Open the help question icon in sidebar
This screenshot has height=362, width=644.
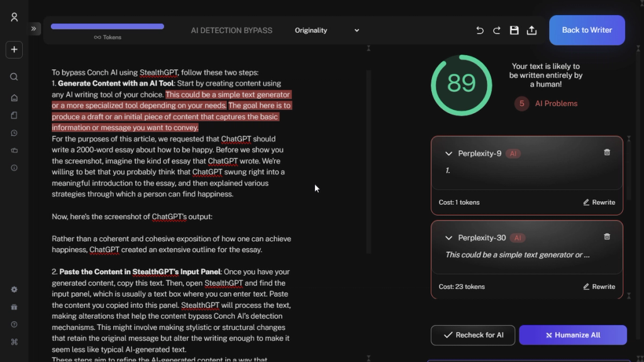tap(14, 325)
